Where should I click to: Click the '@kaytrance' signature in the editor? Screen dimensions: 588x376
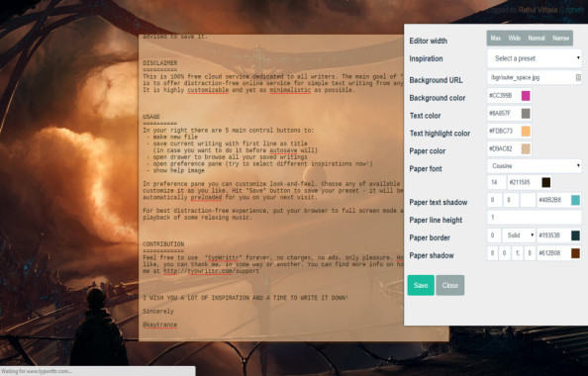pyautogui.click(x=159, y=325)
